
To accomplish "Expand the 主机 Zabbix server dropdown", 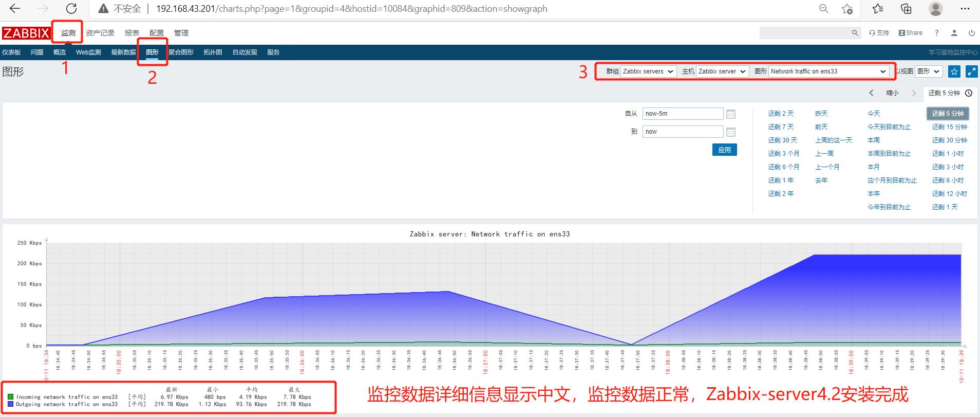I will point(722,71).
